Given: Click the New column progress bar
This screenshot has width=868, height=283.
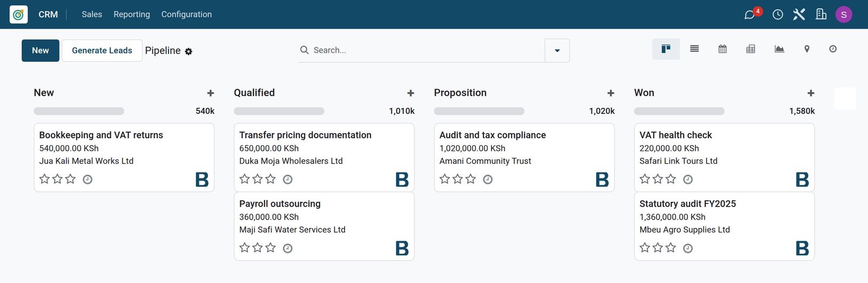Looking at the screenshot, I should click(x=79, y=111).
